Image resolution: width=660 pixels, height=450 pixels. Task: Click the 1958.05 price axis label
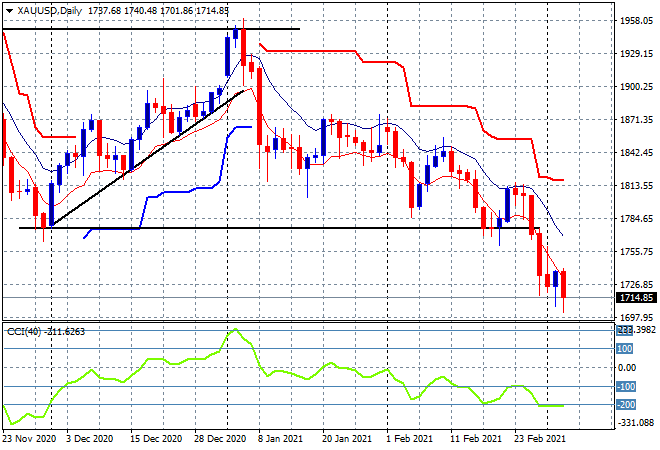click(x=636, y=21)
